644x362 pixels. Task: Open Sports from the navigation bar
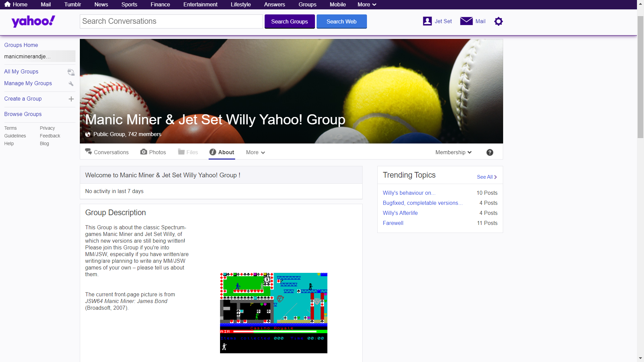pos(129,4)
